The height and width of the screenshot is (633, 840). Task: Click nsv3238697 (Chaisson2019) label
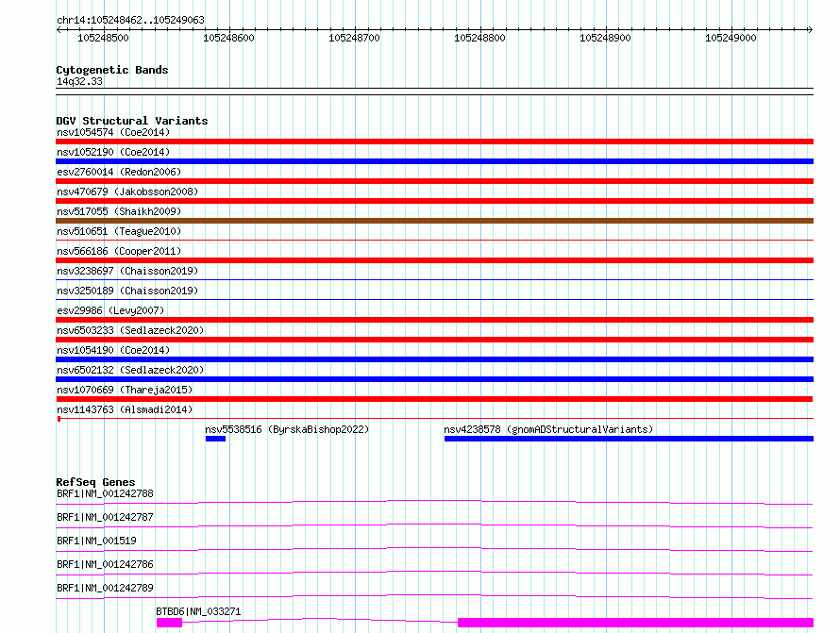[x=127, y=271]
